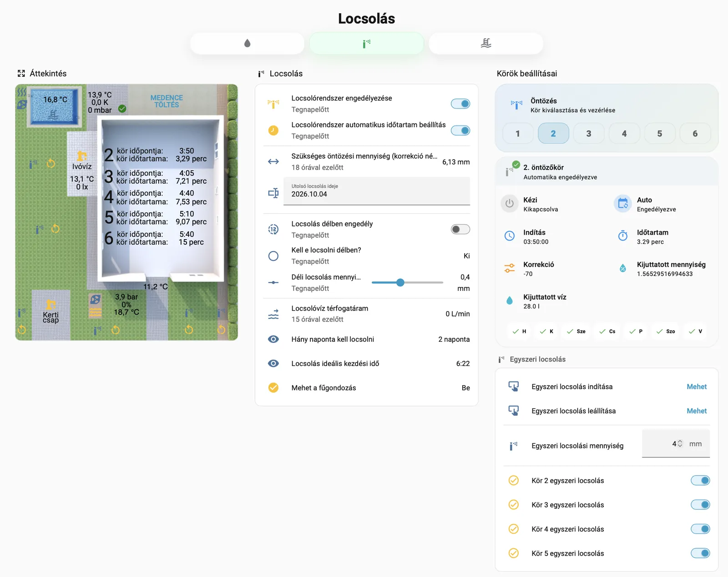Click Kijuttatott mennyiség droplet icon
Viewport: 728px width, 577px height.
[x=623, y=268]
